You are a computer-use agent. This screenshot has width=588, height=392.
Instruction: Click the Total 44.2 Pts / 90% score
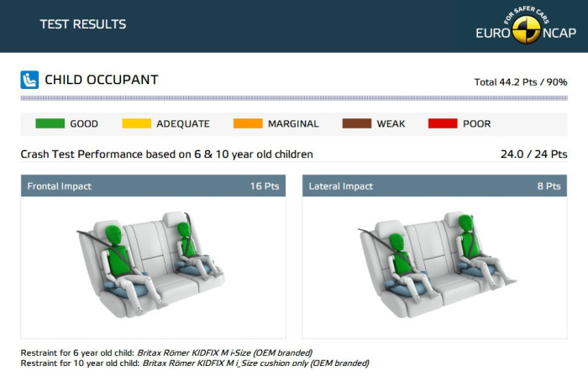[521, 82]
